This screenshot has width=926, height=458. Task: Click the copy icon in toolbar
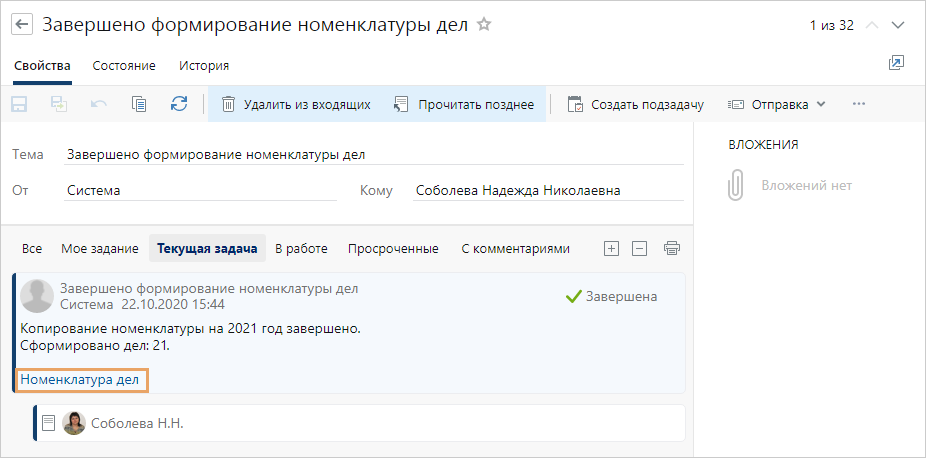pyautogui.click(x=139, y=104)
